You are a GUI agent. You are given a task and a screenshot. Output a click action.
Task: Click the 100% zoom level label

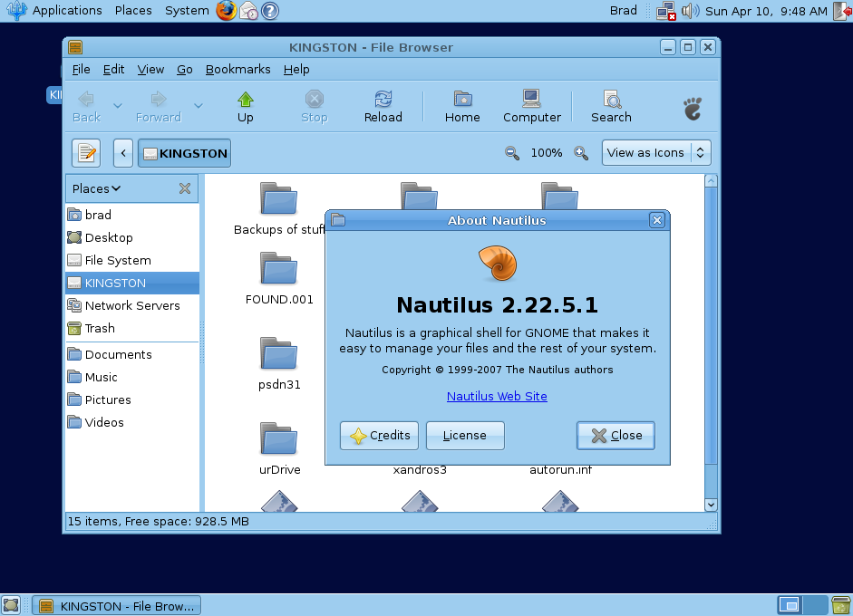coord(547,153)
